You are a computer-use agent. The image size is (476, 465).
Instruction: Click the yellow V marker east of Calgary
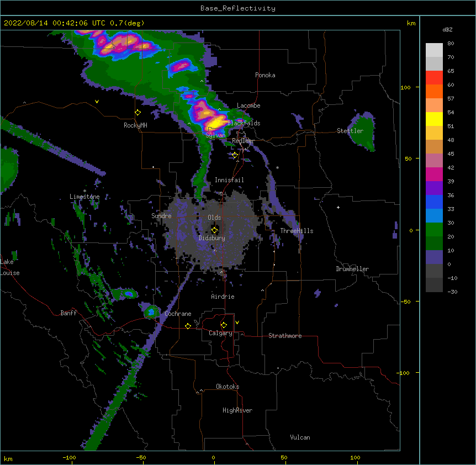(x=237, y=323)
